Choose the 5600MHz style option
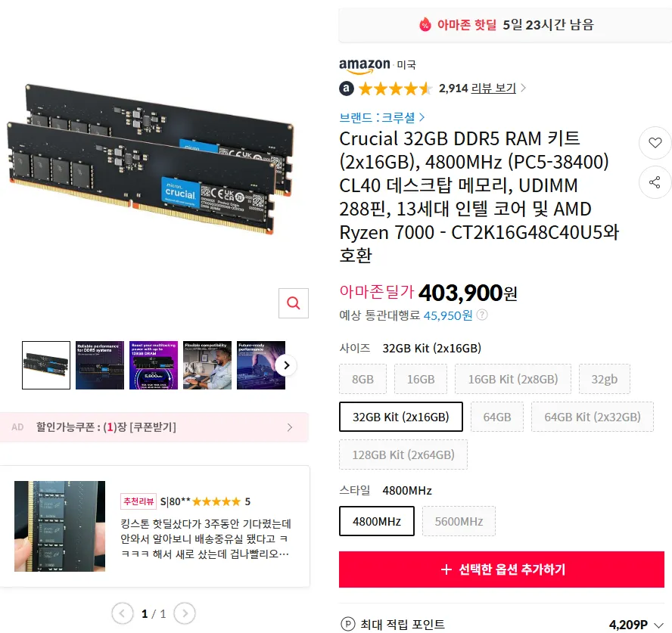This screenshot has height=633, width=672. coord(459,521)
